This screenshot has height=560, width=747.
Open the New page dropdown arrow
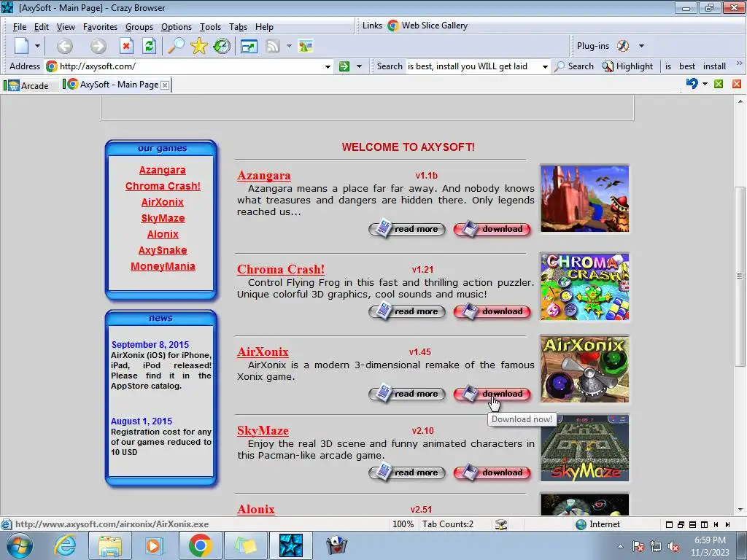point(37,46)
